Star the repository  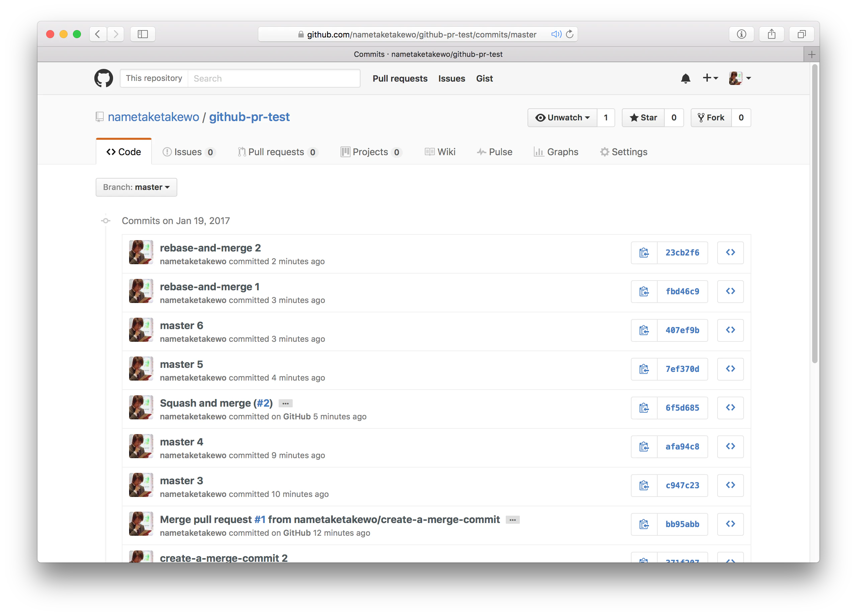(643, 118)
